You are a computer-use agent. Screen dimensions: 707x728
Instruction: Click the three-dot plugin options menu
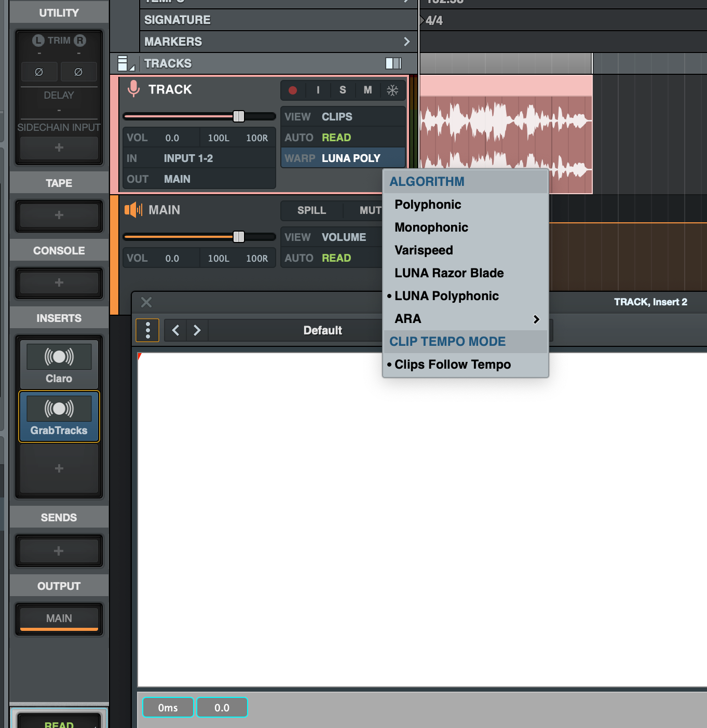[148, 330]
